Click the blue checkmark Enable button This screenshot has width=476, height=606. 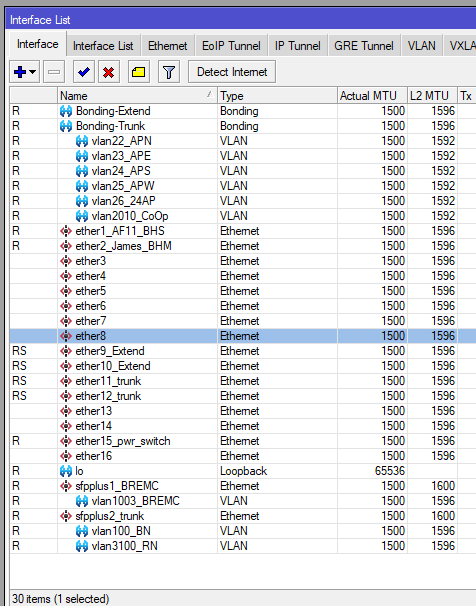(83, 72)
